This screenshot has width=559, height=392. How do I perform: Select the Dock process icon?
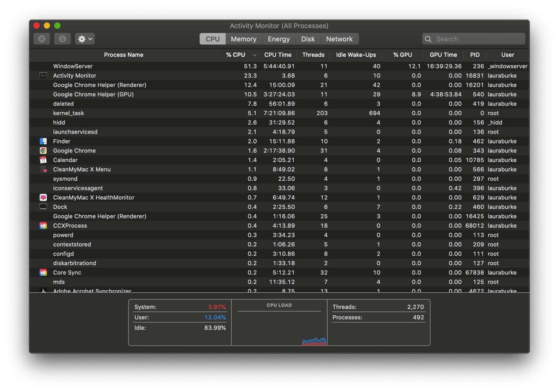(43, 207)
